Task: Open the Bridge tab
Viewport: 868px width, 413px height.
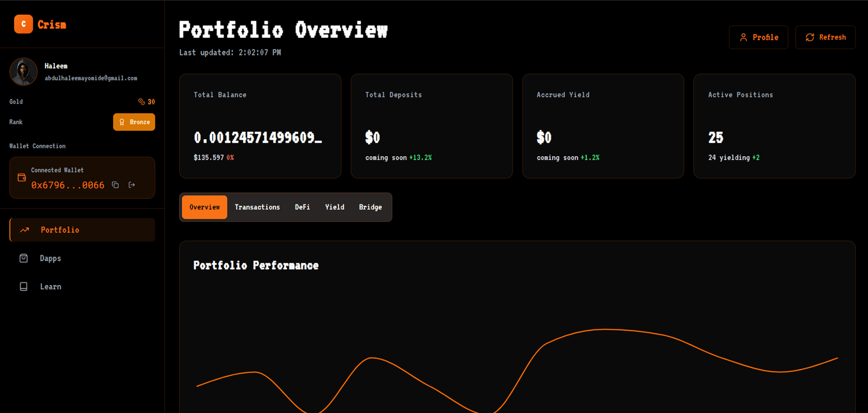Action: (x=370, y=207)
